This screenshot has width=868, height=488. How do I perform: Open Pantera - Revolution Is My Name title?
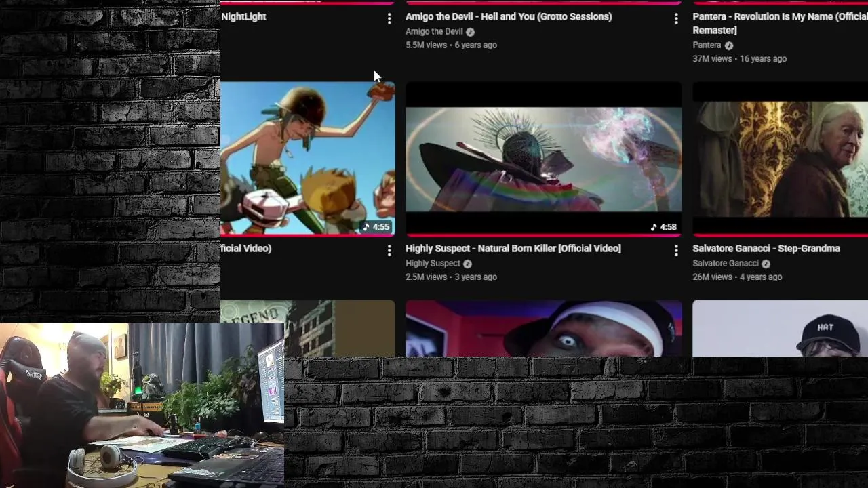[780, 23]
